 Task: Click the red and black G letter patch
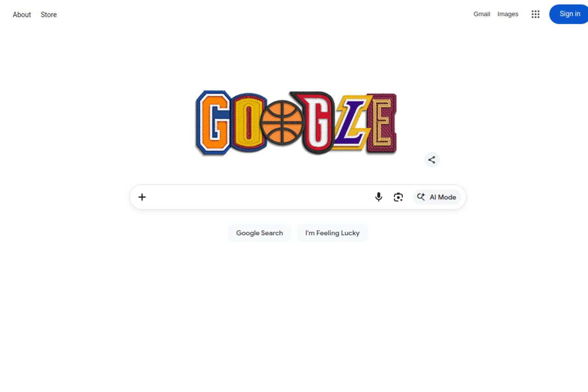[317, 122]
